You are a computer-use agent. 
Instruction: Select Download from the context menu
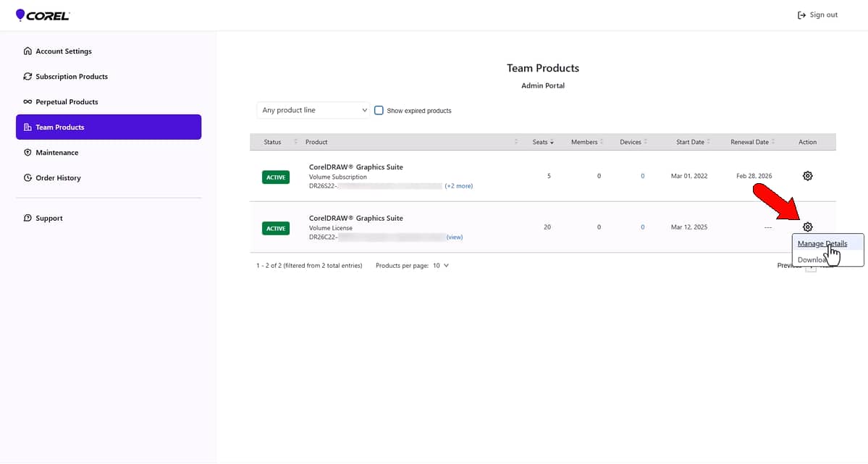[x=812, y=259]
